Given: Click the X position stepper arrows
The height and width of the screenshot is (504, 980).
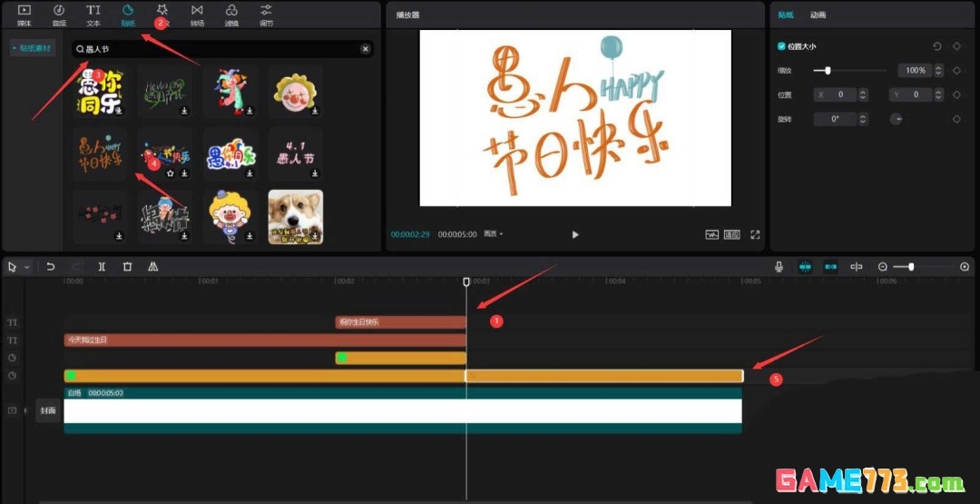Looking at the screenshot, I should [x=863, y=94].
